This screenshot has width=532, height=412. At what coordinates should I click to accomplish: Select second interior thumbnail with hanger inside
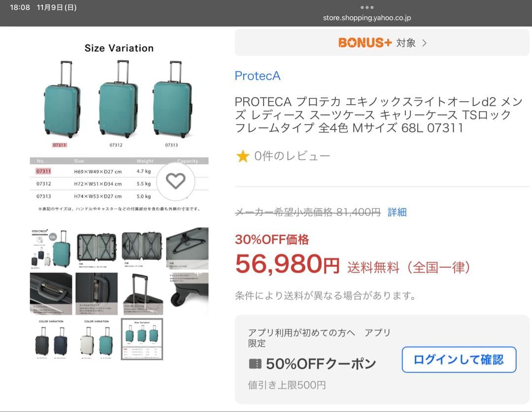(x=142, y=248)
